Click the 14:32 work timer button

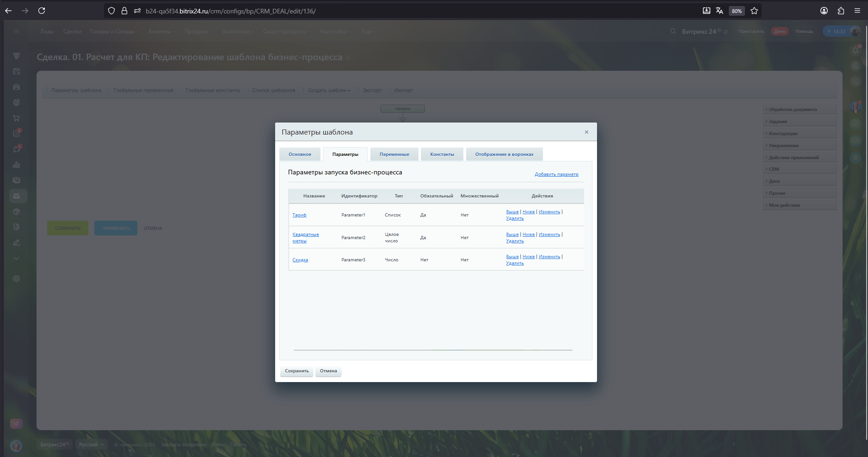point(837,31)
